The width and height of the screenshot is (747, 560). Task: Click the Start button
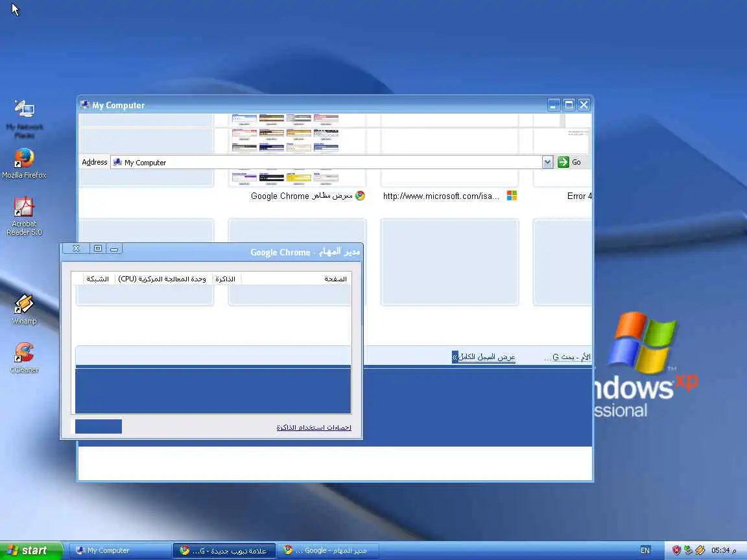click(31, 550)
